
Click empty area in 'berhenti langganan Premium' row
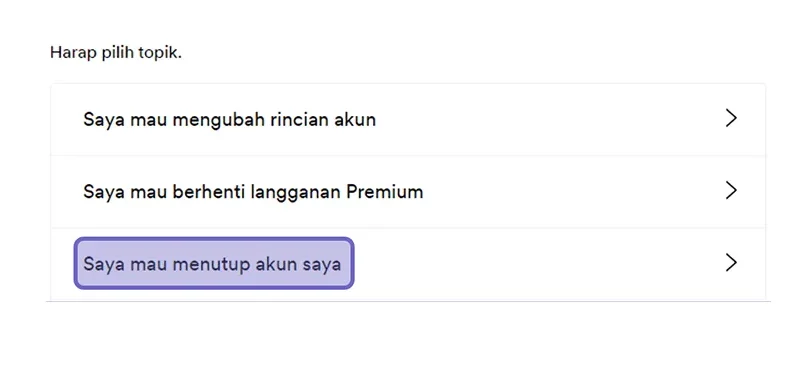571,192
